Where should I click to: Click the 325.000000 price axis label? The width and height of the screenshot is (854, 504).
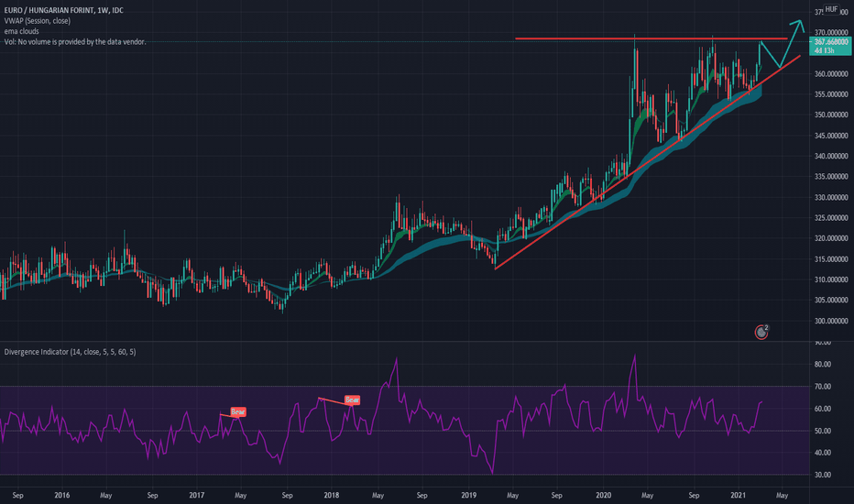point(831,218)
